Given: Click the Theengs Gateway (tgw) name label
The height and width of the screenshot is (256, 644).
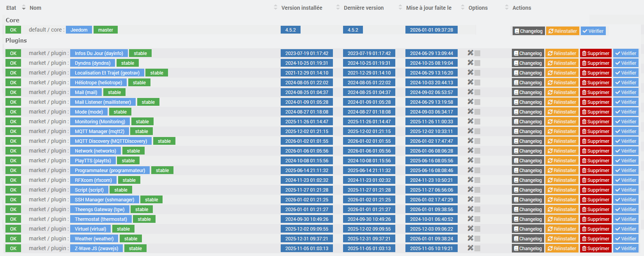Looking at the screenshot, I should pos(100,209).
